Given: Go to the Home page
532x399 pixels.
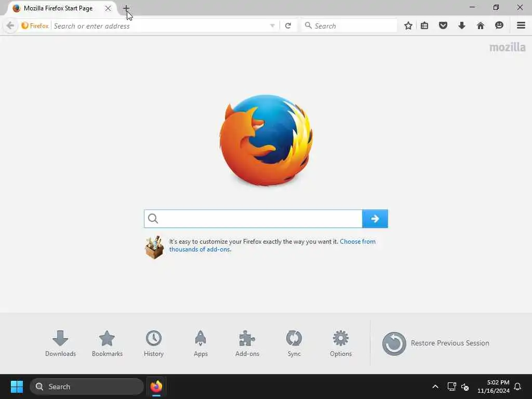Looking at the screenshot, I should pos(481,25).
